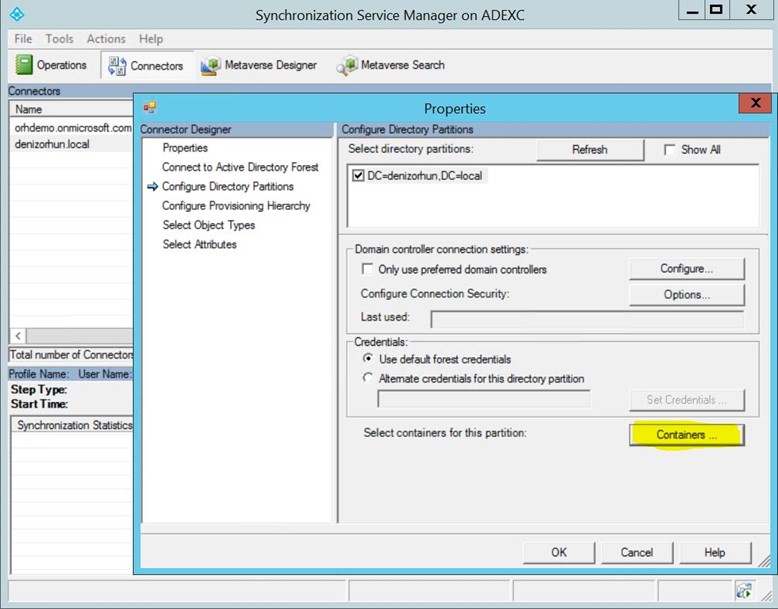Image resolution: width=778 pixels, height=609 pixels.
Task: Select Alternate credentials for this directory partition
Action: [368, 378]
